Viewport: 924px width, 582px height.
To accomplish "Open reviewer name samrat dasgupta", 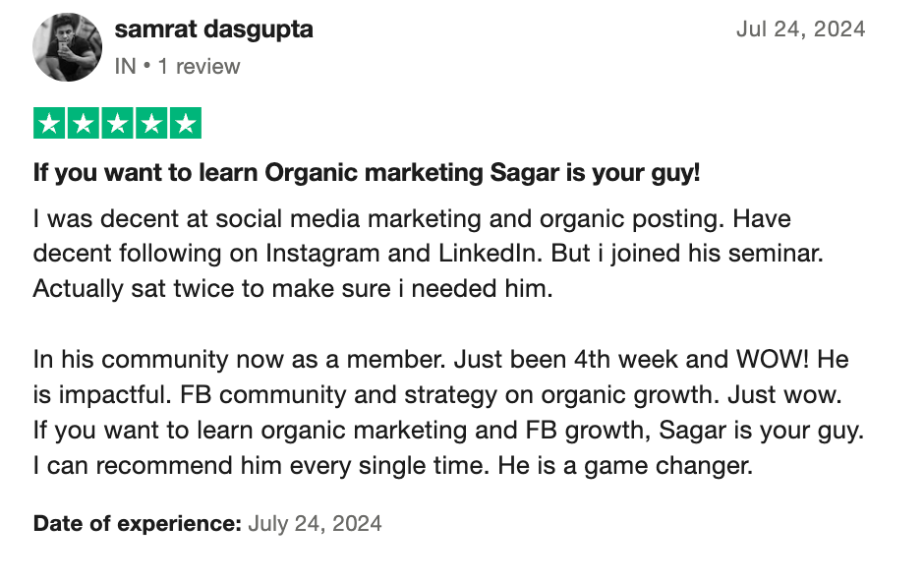I will click(214, 29).
